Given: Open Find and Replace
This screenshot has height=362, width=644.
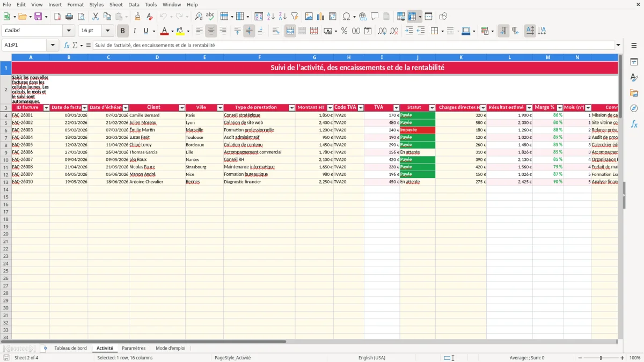Looking at the screenshot, I should tap(199, 17).
